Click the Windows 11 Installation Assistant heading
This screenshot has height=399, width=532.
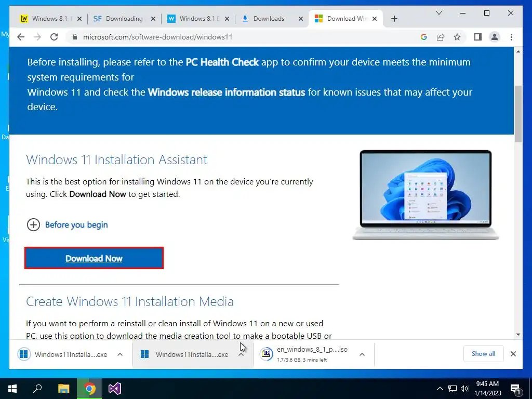(x=116, y=159)
